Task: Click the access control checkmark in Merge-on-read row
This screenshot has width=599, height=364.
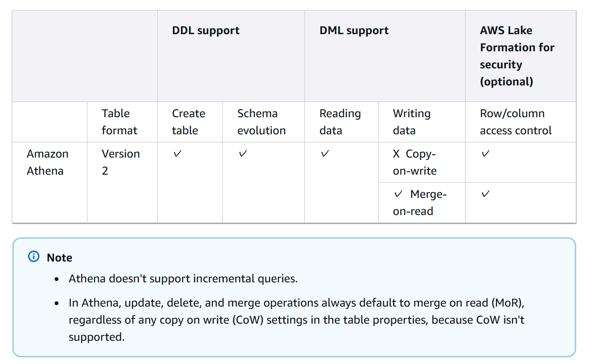Action: [485, 194]
